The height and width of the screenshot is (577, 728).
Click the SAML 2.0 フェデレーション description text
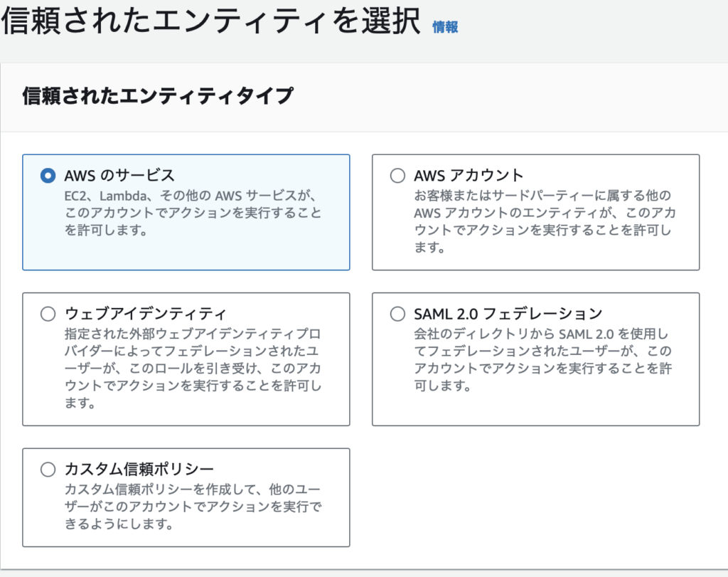click(542, 359)
